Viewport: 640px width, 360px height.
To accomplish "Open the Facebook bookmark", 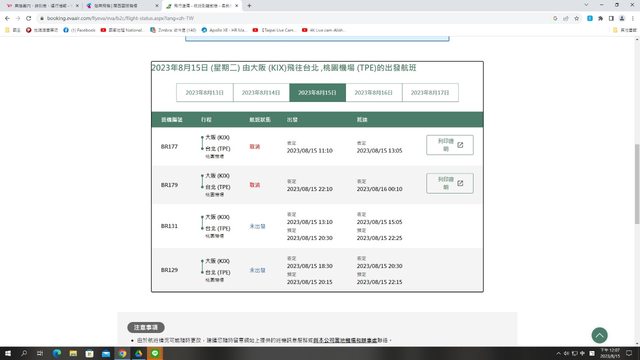I will coord(79,30).
